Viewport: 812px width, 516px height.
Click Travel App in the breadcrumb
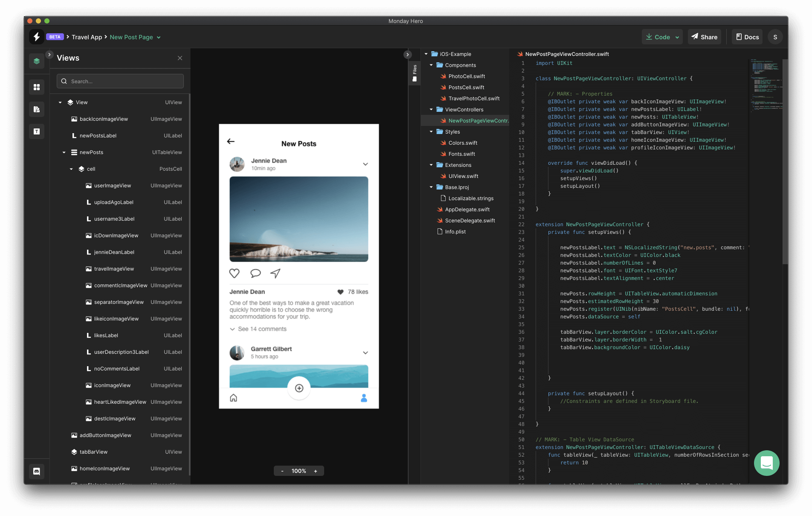(x=87, y=37)
